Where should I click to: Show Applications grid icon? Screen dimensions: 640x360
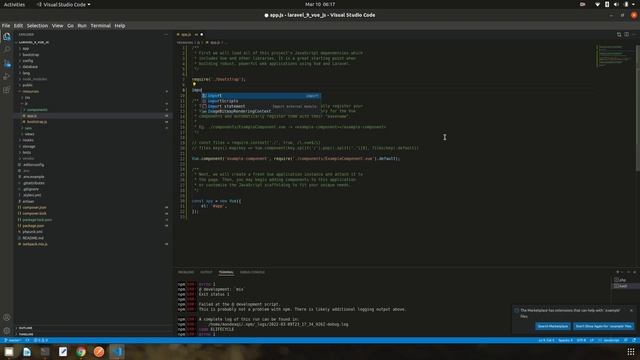coord(631,352)
